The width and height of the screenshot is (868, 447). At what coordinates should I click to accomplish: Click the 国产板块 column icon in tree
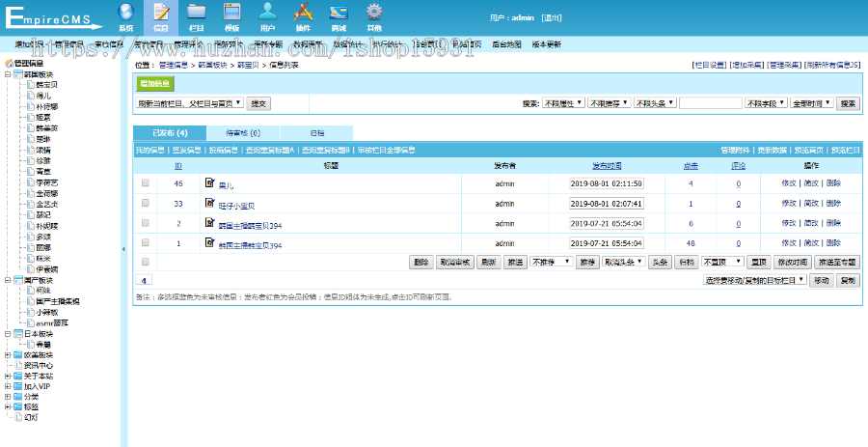pyautogui.click(x=17, y=280)
